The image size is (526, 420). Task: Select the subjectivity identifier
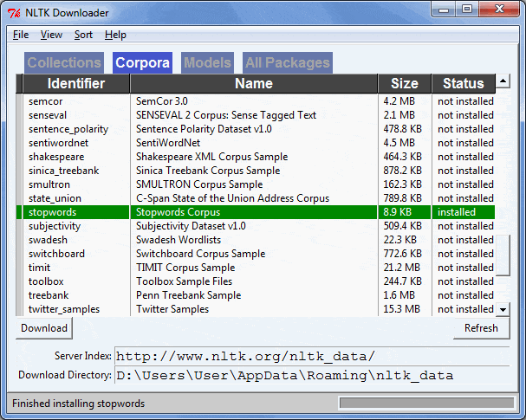coord(55,226)
